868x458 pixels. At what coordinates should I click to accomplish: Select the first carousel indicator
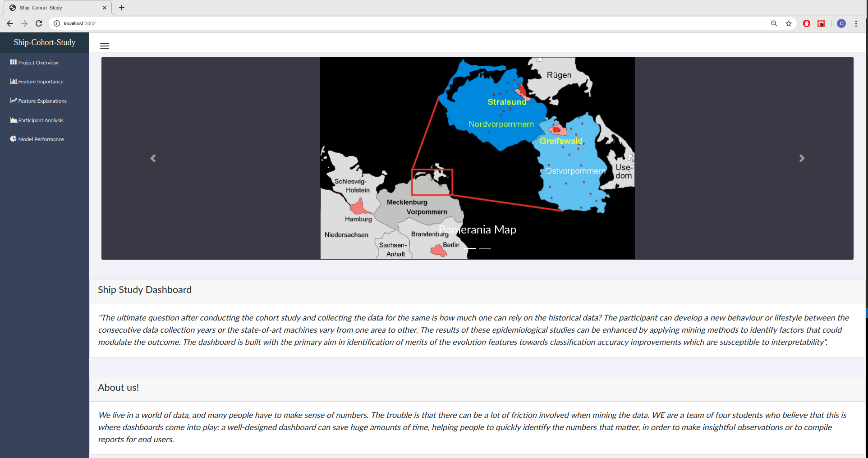(470, 248)
